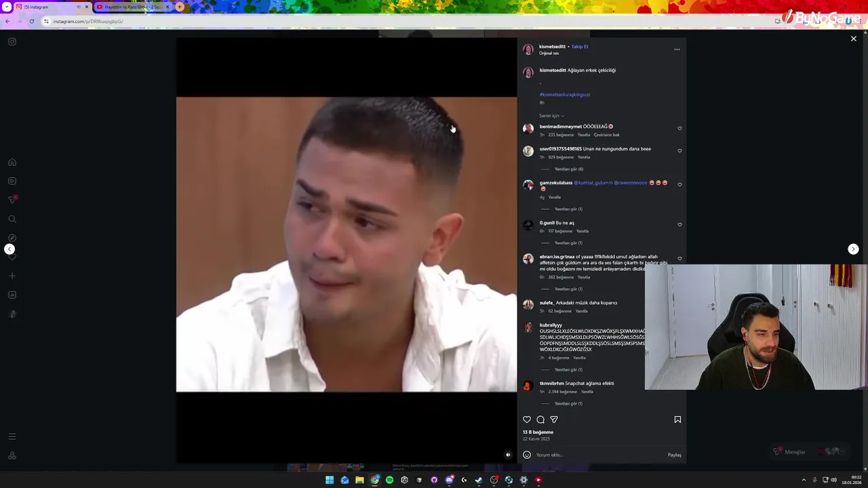Save post with bookmark icon

pyautogui.click(x=677, y=420)
